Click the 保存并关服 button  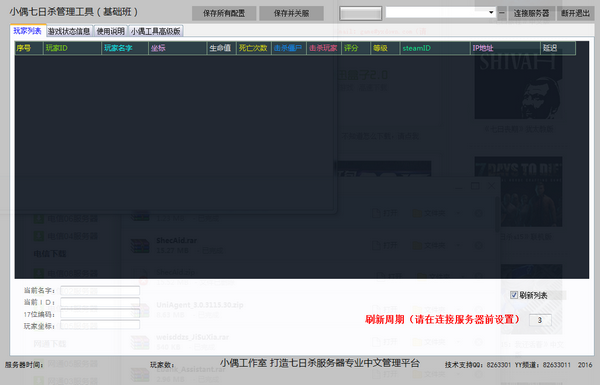pos(291,13)
